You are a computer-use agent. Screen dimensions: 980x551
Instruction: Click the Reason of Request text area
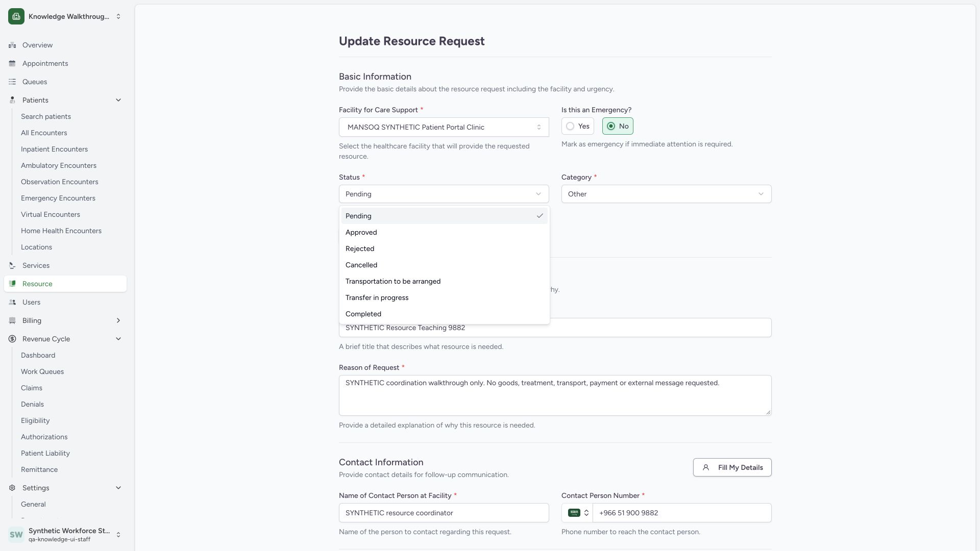(555, 395)
